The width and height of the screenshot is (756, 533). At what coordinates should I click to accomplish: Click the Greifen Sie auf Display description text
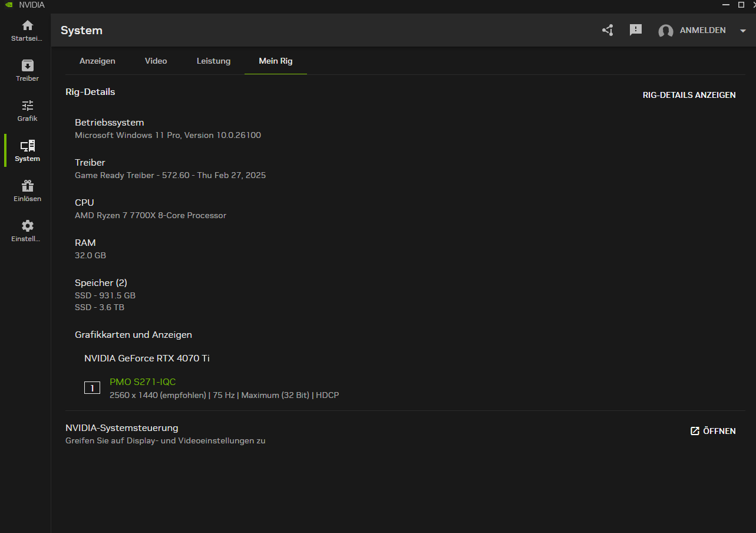click(165, 441)
